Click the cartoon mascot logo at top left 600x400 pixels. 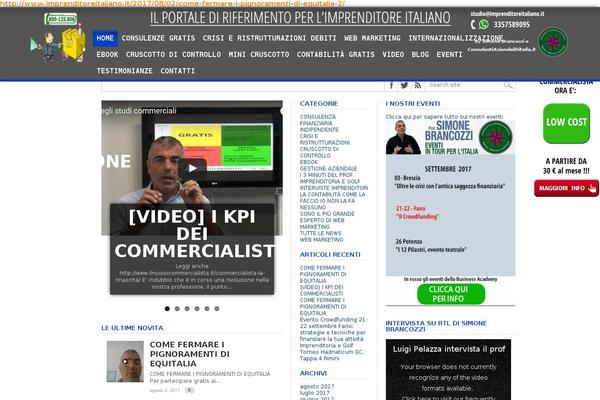point(59,44)
